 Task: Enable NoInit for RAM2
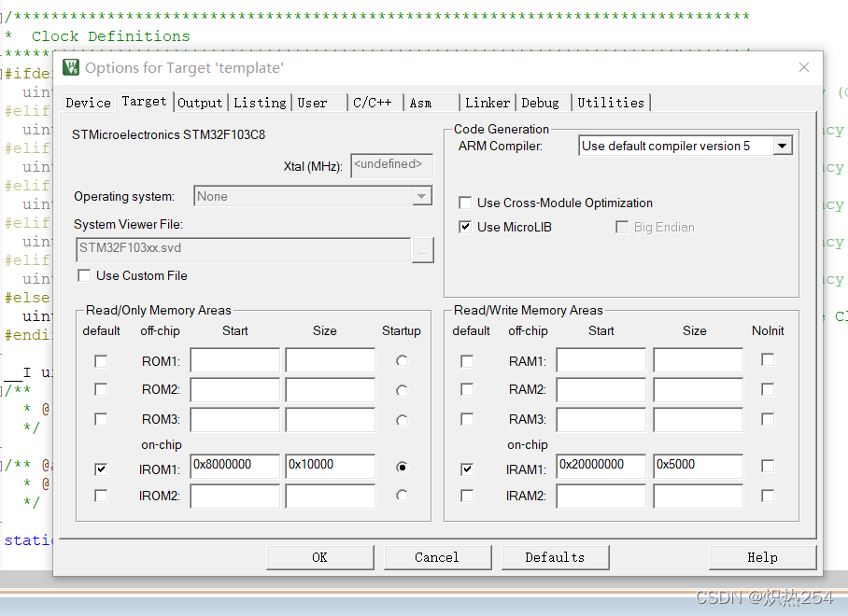tap(768, 389)
